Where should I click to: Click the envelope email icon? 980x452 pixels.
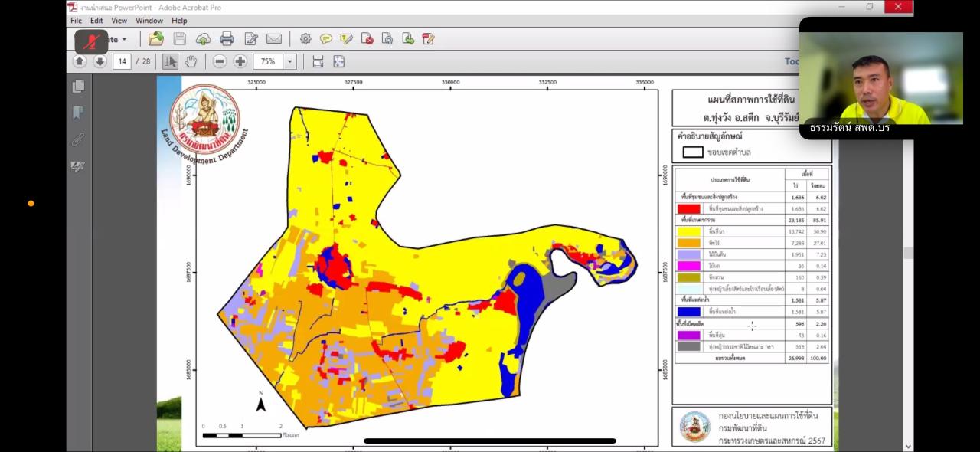click(x=273, y=38)
